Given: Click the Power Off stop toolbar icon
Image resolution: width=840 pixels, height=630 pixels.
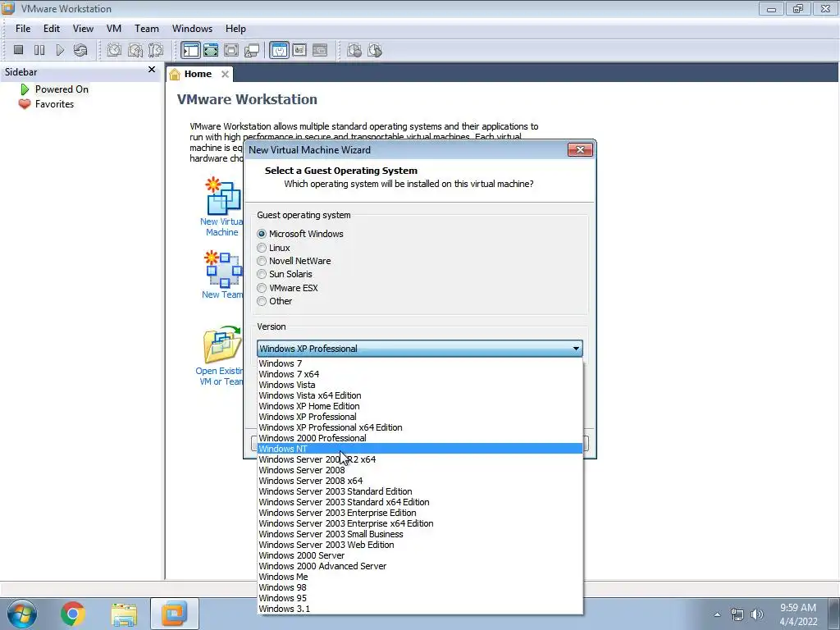Looking at the screenshot, I should 18,50.
